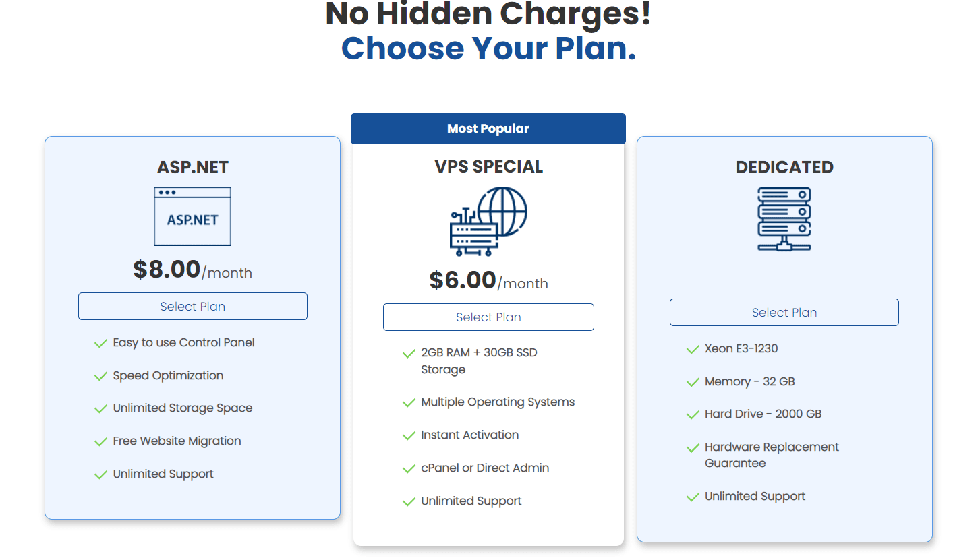Click the VPS globe server icon
The image size is (953, 560).
coord(488,222)
